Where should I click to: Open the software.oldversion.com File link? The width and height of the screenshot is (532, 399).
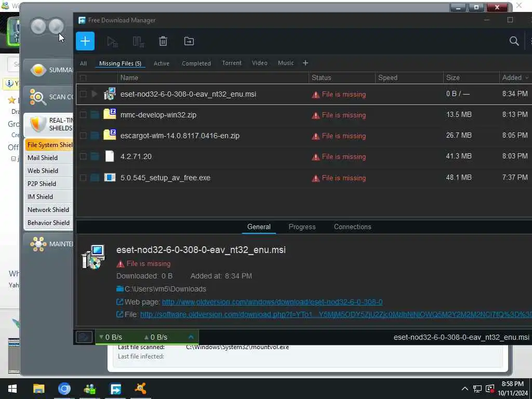tap(336, 314)
